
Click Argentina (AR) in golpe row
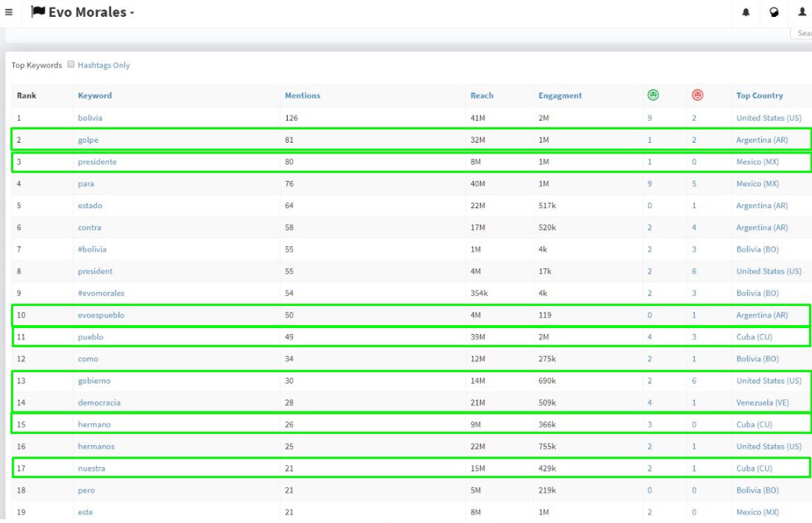pyautogui.click(x=762, y=140)
